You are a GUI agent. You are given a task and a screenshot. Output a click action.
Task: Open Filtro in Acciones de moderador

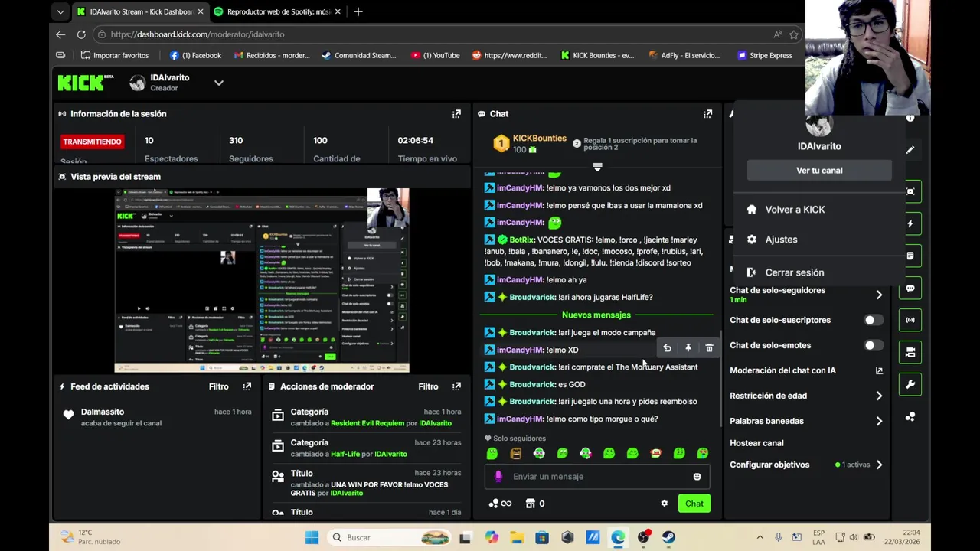(x=428, y=386)
